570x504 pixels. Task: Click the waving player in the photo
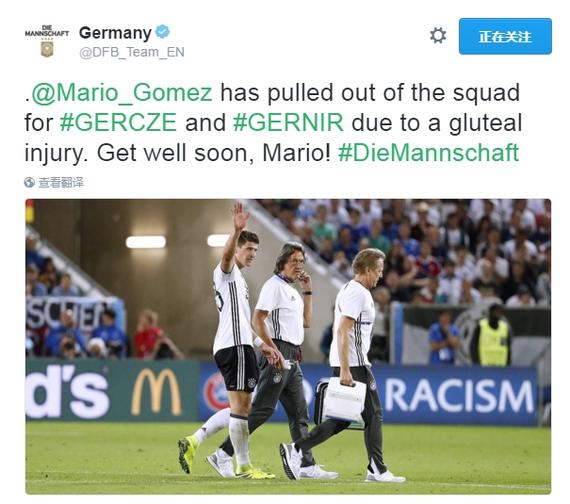click(x=233, y=338)
